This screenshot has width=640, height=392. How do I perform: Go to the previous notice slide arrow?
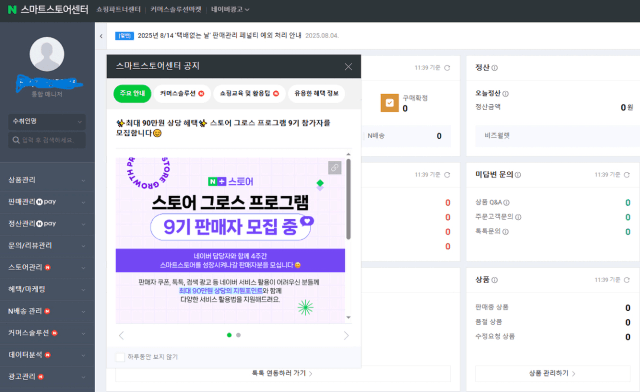(x=121, y=336)
